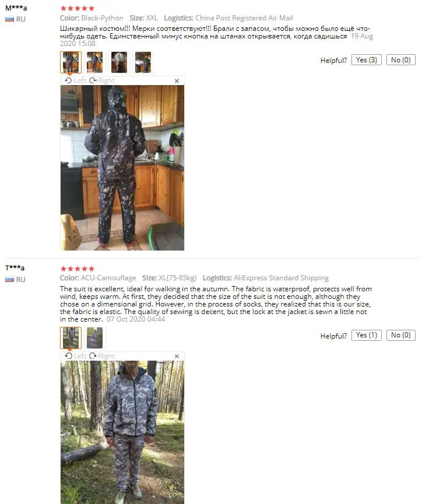Image resolution: width=422 pixels, height=504 pixels.
Task: Click No (0) on M***a's review
Action: coord(401,60)
